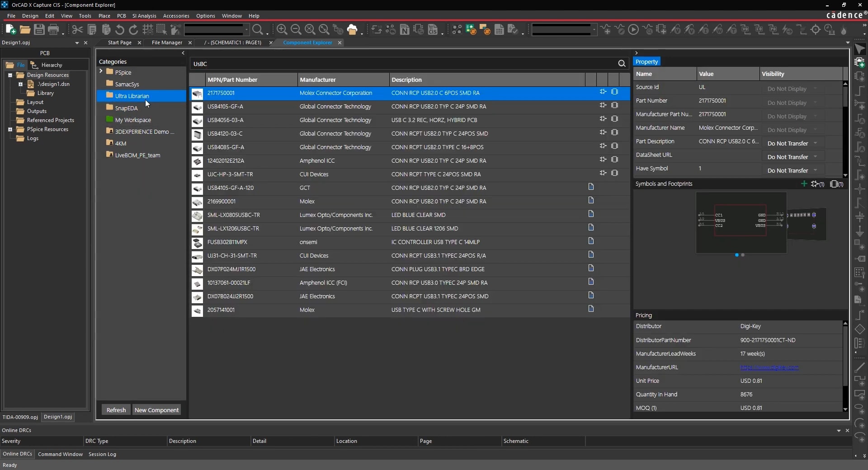Toggle snap-to-grid toolbar icon

(148, 30)
